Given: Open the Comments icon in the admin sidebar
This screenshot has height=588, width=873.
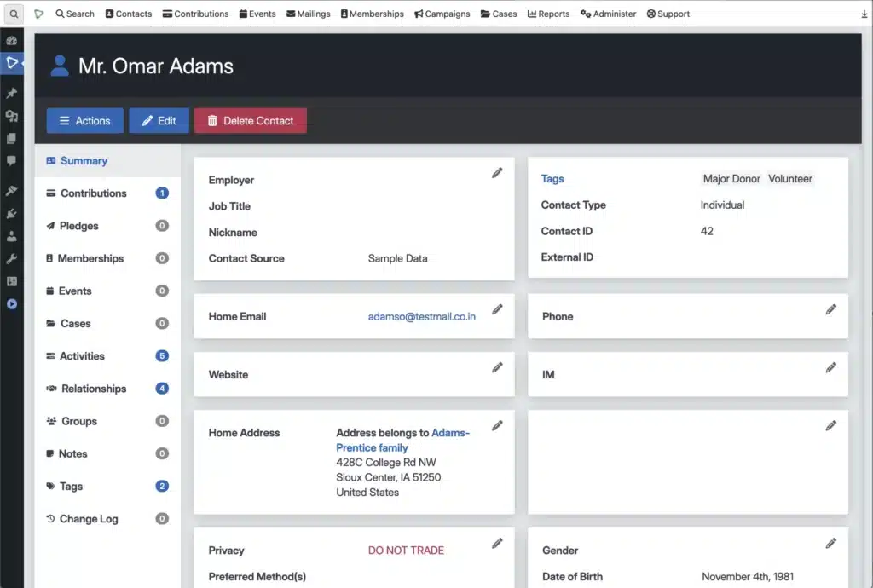Looking at the screenshot, I should click(x=13, y=162).
